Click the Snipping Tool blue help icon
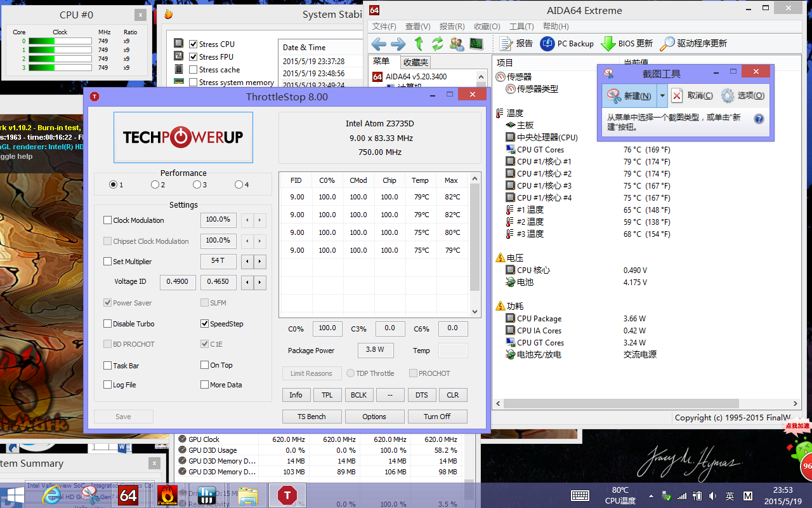This screenshot has height=508, width=812. tap(759, 119)
